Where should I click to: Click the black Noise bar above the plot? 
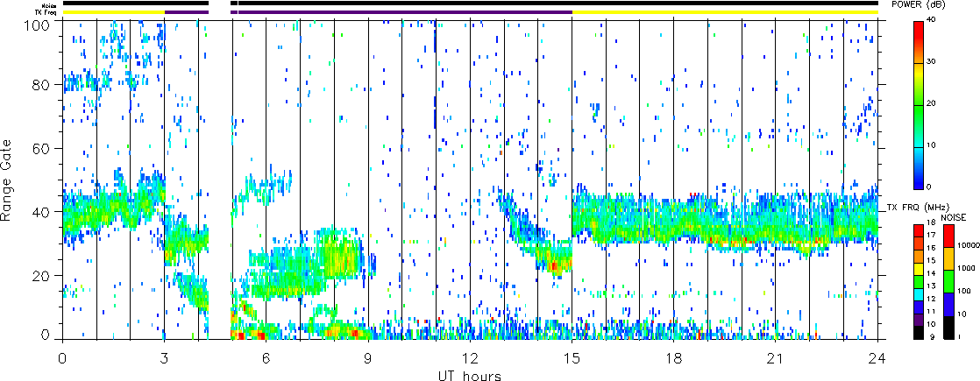tap(558, 4)
